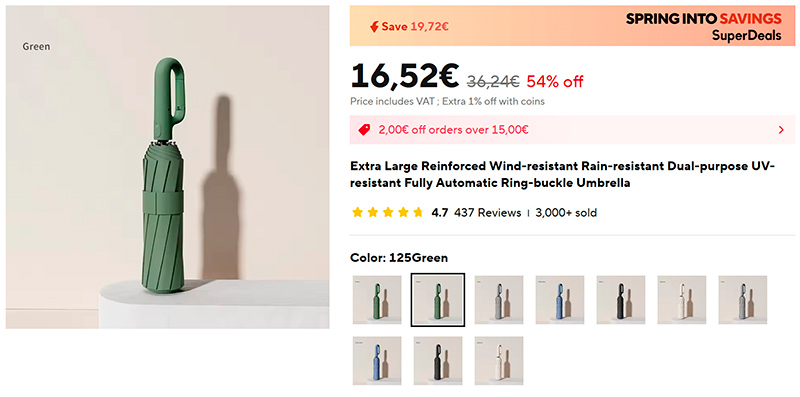Screen dimensions: 800x397
Task: Pick the second-row black umbrella variant
Action: (438, 361)
